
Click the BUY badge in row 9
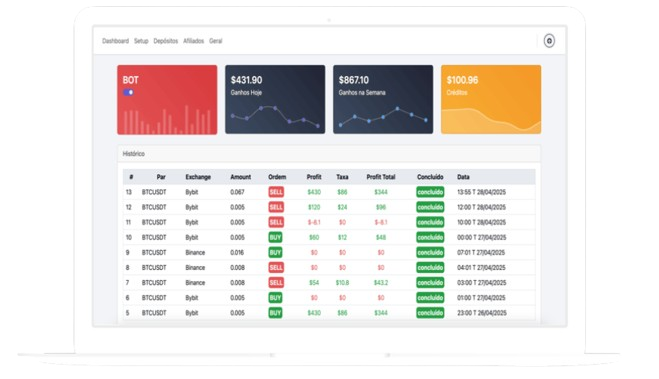pyautogui.click(x=275, y=253)
